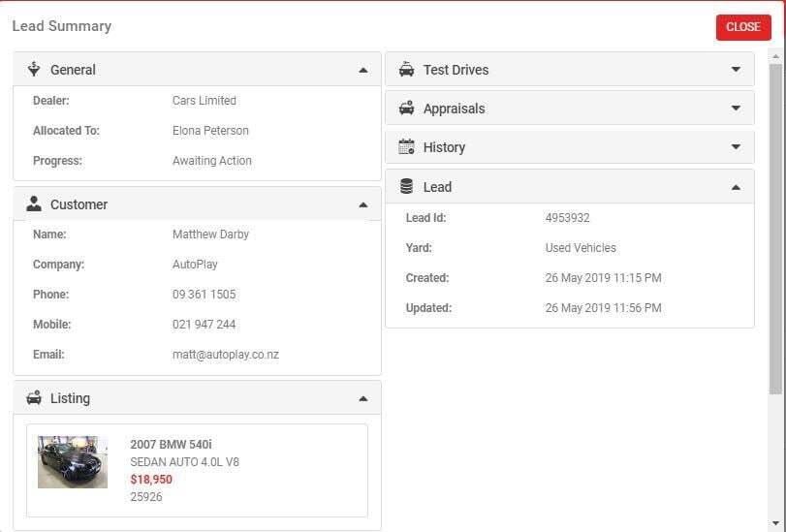The height and width of the screenshot is (532, 786).
Task: Click the vertical scrollbar thumb
Action: pyautogui.click(x=775, y=228)
